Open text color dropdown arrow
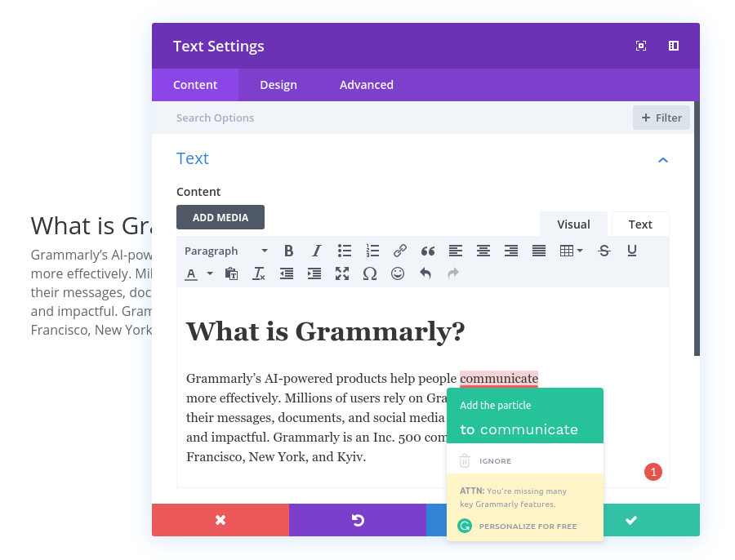Viewport: 735px width, 560px height. click(x=210, y=273)
